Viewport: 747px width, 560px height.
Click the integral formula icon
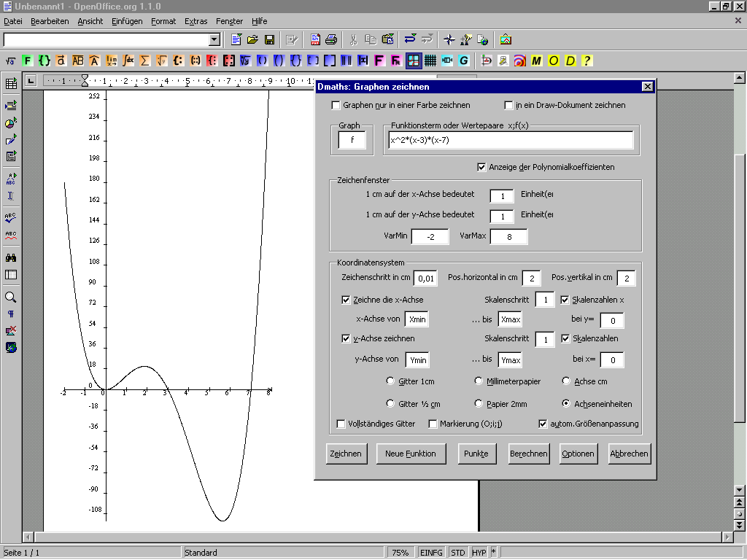click(x=128, y=61)
